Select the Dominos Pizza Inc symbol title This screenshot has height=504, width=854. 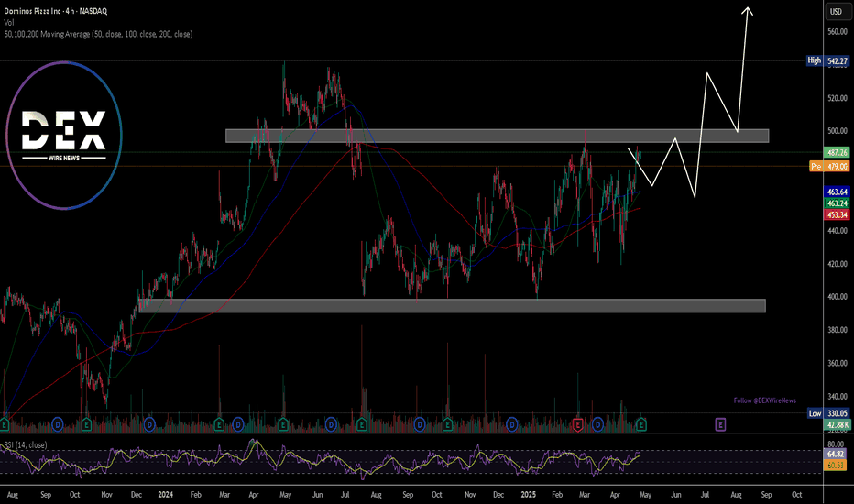[56, 11]
